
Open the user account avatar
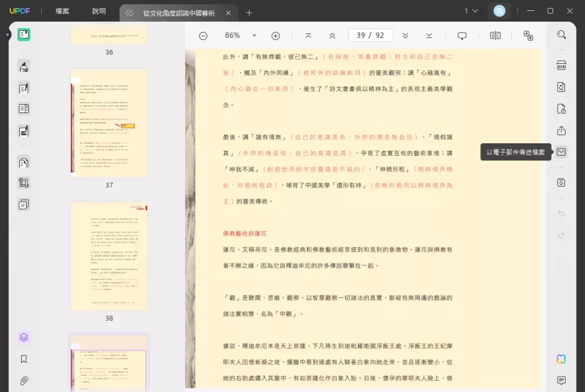(x=499, y=11)
